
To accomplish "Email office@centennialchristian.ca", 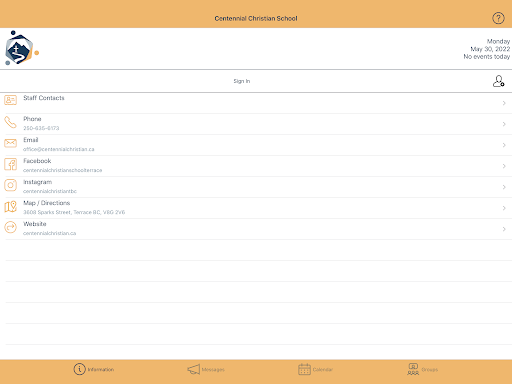I will (59, 149).
